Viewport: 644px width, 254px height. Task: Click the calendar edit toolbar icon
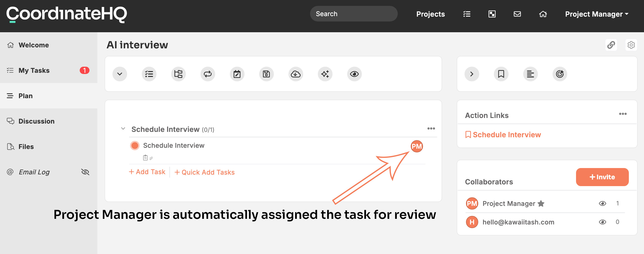tap(237, 74)
